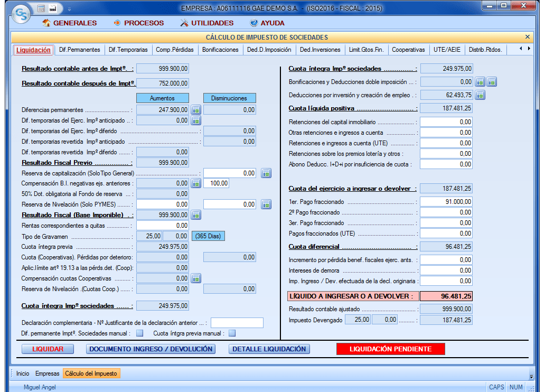Image resolution: width=545 pixels, height=392 pixels.
Task: Click the GS application orb logo
Action: pyautogui.click(x=21, y=14)
